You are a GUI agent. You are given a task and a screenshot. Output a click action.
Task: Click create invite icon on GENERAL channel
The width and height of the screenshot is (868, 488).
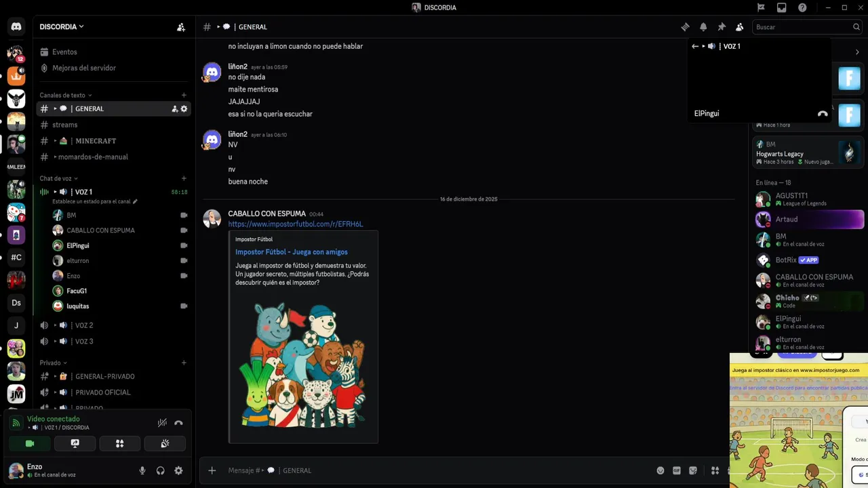(174, 108)
